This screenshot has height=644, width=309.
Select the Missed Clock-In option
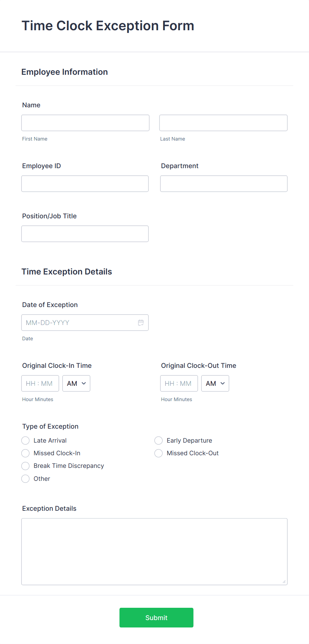[25, 453]
